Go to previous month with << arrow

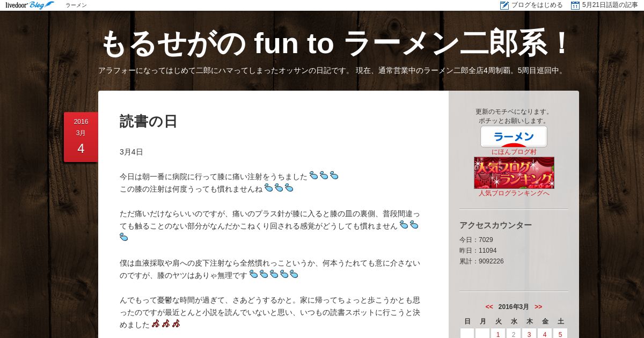tap(489, 307)
